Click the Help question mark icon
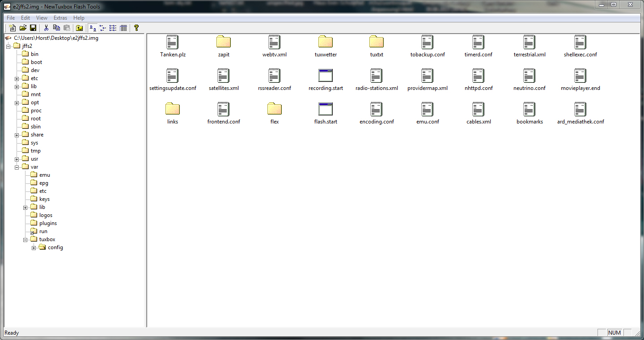Image resolution: width=644 pixels, height=340 pixels. pyautogui.click(x=136, y=28)
